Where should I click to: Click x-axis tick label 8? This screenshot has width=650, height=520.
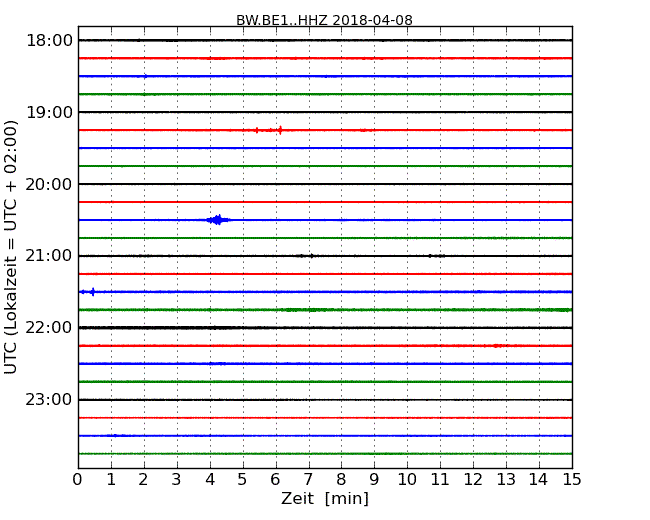pos(341,480)
